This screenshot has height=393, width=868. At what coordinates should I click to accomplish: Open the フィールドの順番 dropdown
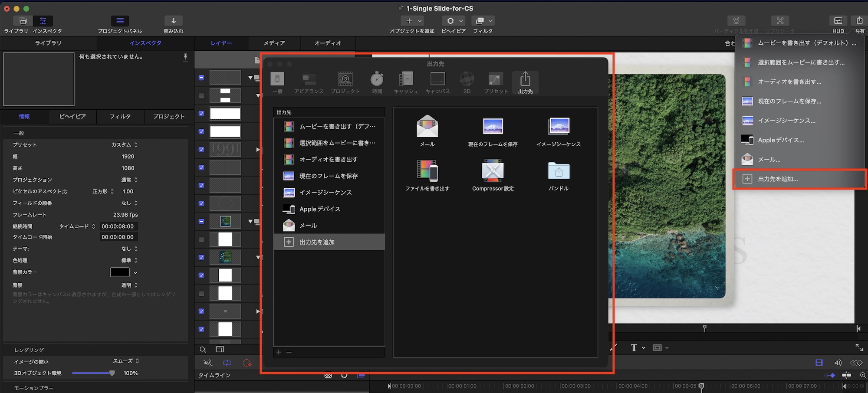[129, 203]
